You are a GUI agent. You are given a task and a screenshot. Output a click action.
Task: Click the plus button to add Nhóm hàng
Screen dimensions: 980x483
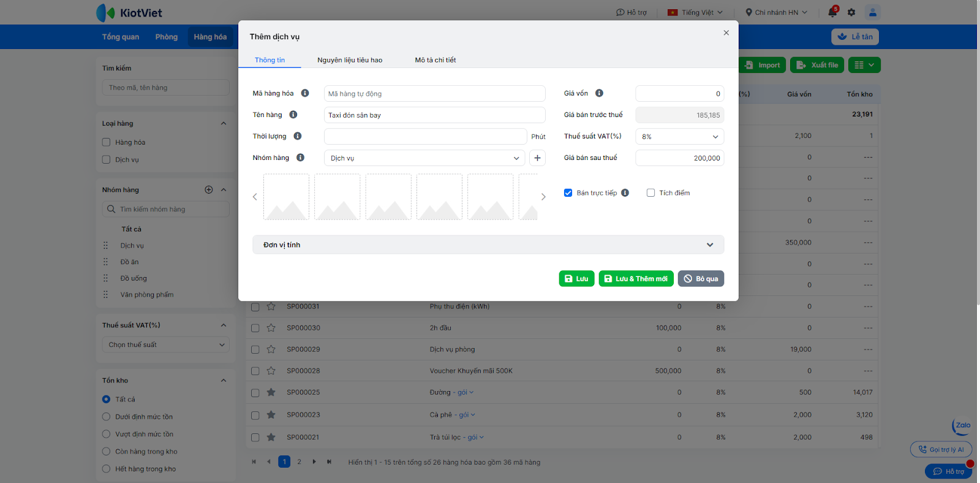[x=537, y=158]
